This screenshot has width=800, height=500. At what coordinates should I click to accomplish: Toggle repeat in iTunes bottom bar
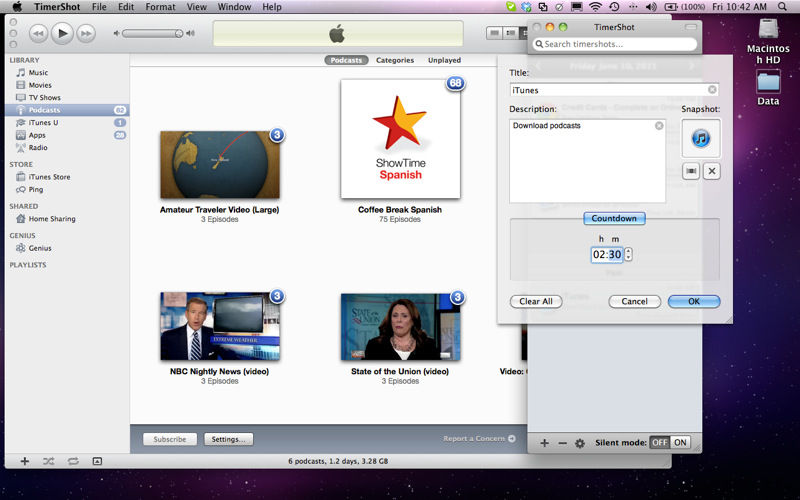(x=73, y=461)
